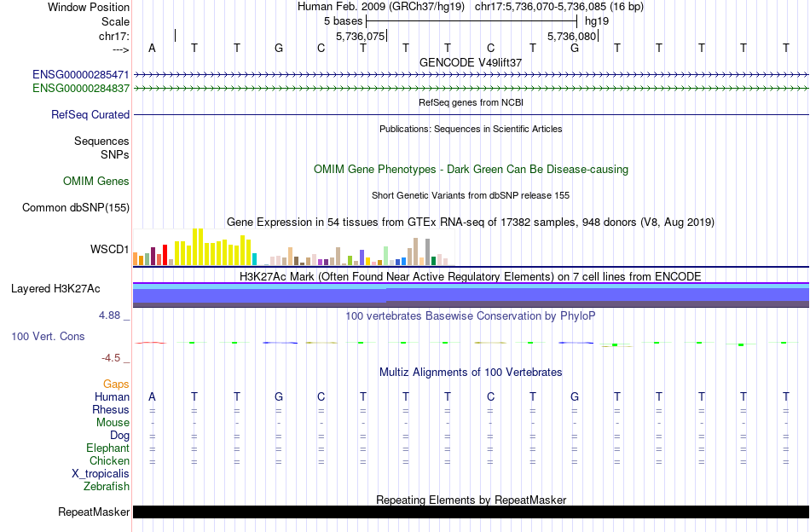Click the WSCD1 gene expression label
The image size is (810, 532).
[x=109, y=250]
